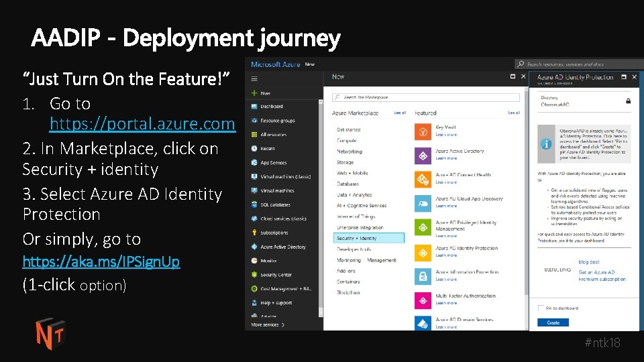Click See all next to Featured
This screenshot has width=644, height=362.
[513, 113]
